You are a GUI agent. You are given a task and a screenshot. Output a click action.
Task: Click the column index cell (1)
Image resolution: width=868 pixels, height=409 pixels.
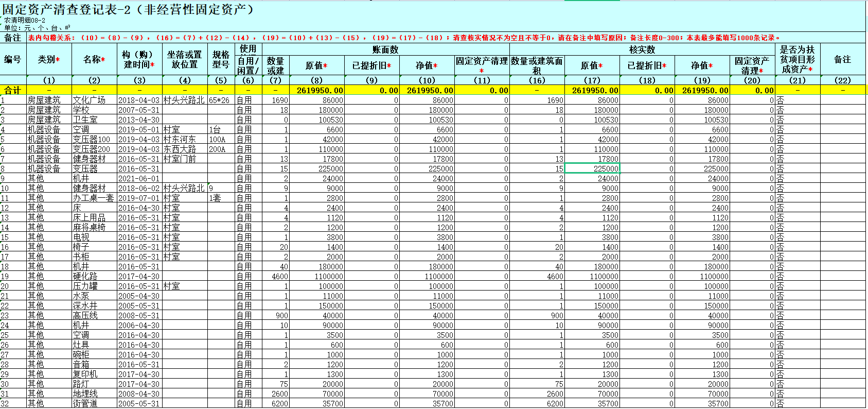click(x=49, y=80)
